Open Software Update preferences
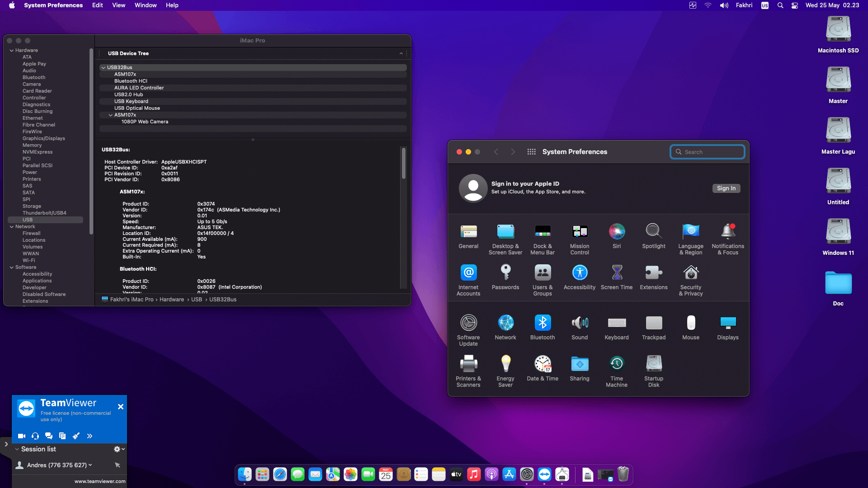 tap(468, 331)
